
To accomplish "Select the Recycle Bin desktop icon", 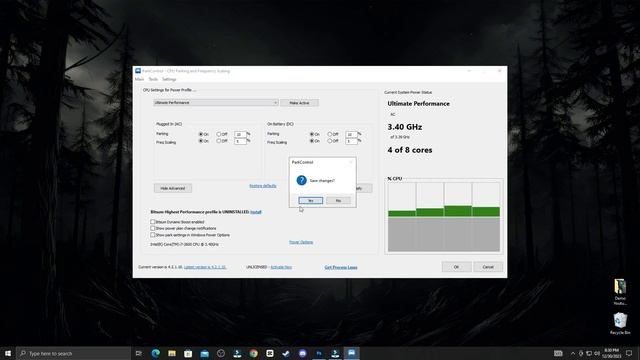I will pos(620,324).
